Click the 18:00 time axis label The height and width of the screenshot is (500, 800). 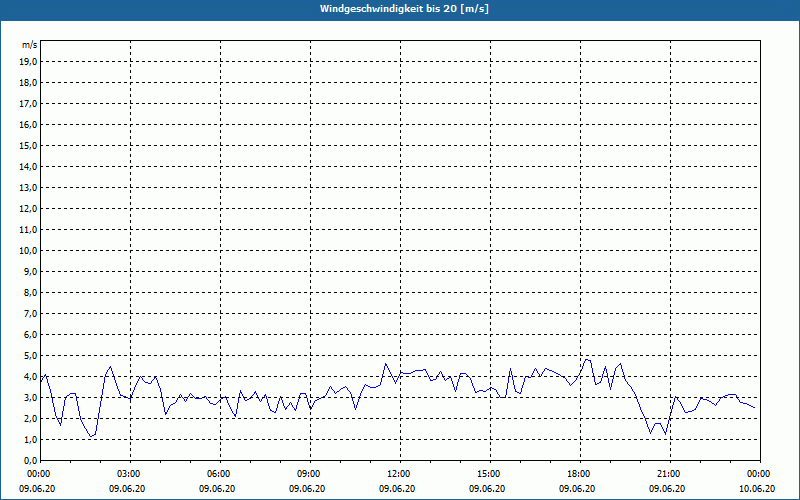click(581, 474)
